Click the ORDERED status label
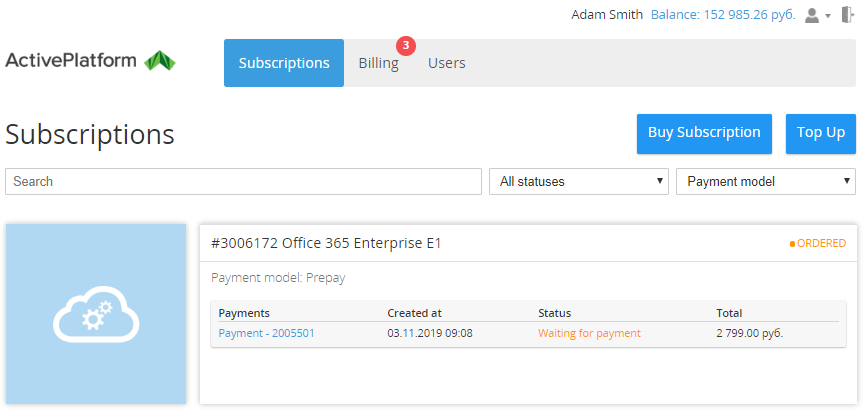865x419 pixels. point(818,243)
